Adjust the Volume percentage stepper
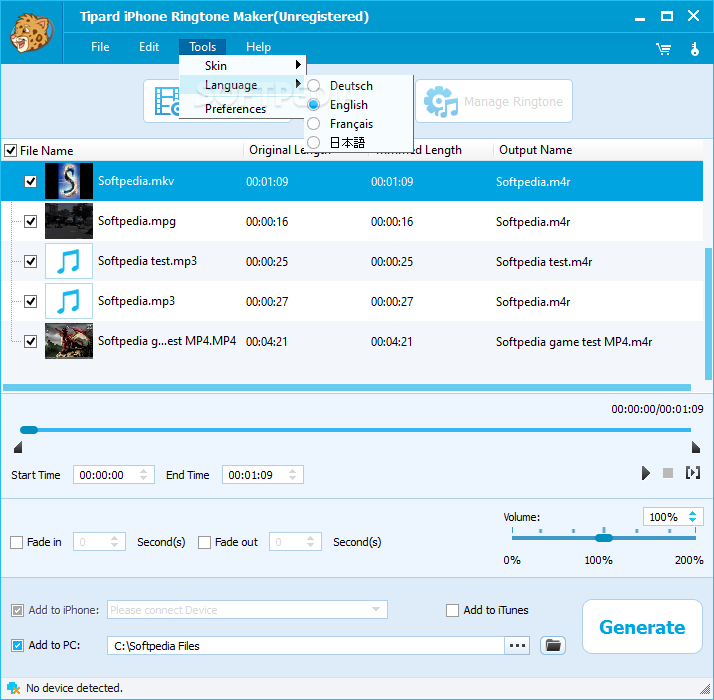 692,516
